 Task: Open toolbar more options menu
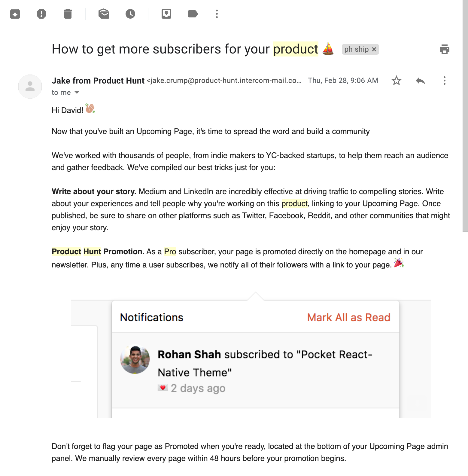[217, 14]
